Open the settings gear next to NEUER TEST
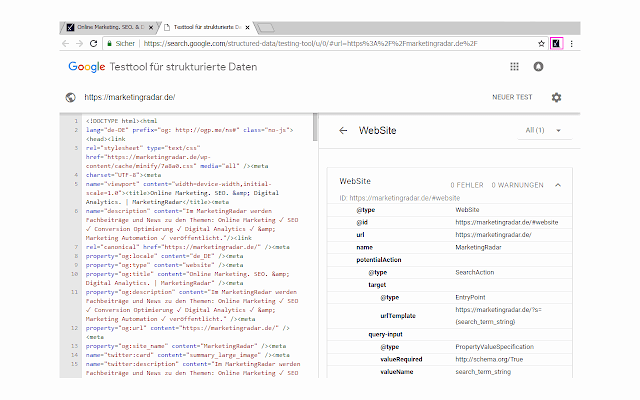Viewport: 640px width, 400px height. pos(556,97)
